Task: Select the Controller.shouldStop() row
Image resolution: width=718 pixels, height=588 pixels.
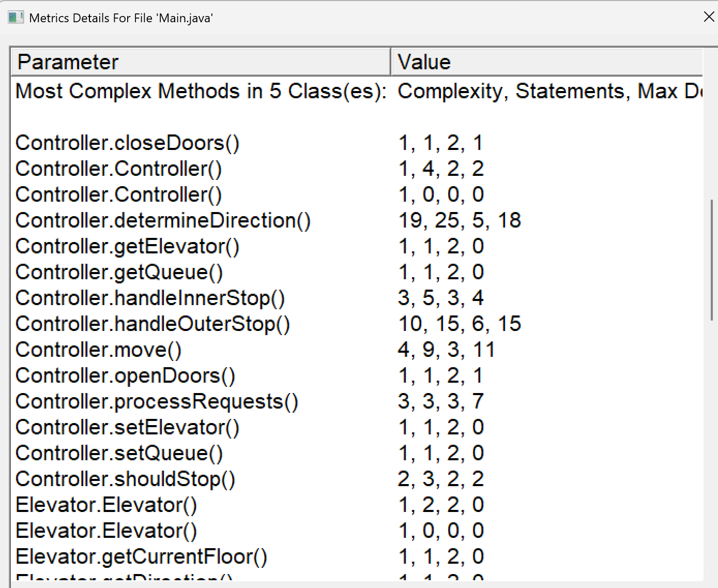Action: pos(126,479)
